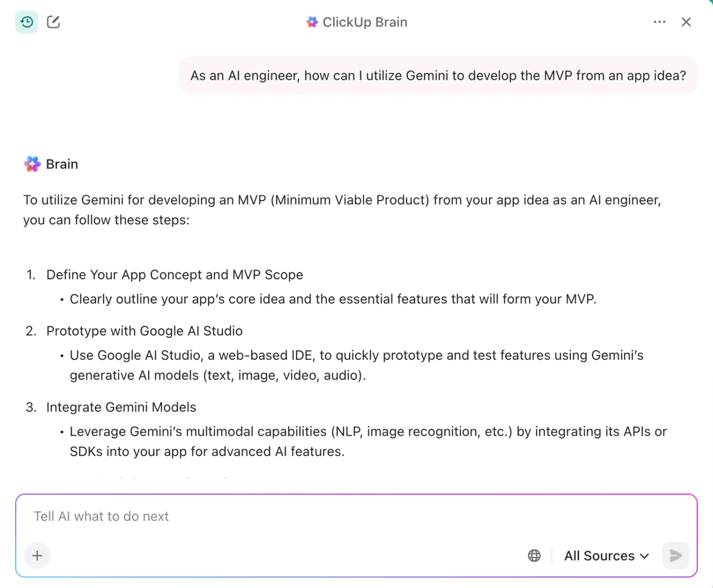Click the 'Brain' responder name label
The image size is (713, 588).
pyautogui.click(x=62, y=164)
